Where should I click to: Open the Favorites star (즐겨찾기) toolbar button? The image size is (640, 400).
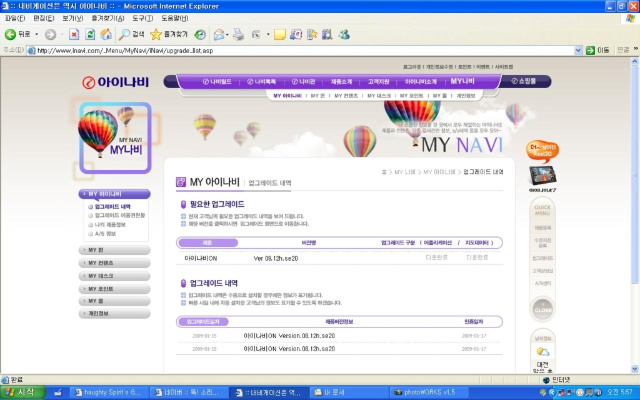[169, 34]
